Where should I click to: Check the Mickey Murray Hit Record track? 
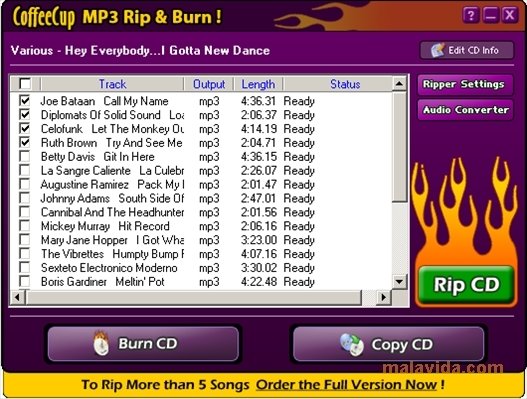click(x=25, y=226)
